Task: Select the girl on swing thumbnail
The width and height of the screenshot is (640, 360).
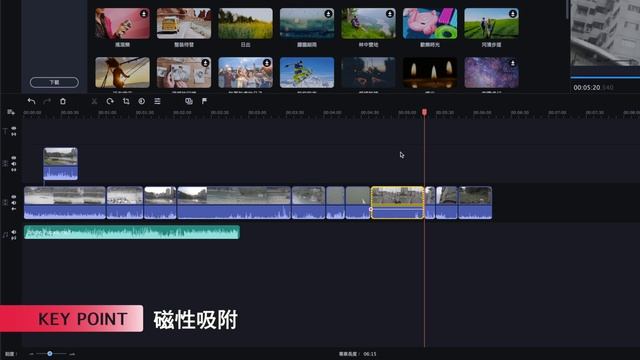Action: point(122,73)
